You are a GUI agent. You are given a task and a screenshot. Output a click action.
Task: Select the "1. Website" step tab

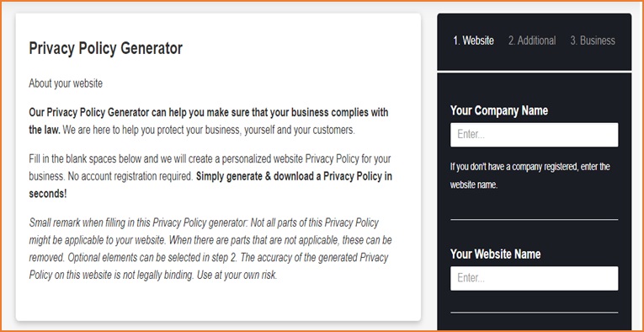[473, 40]
